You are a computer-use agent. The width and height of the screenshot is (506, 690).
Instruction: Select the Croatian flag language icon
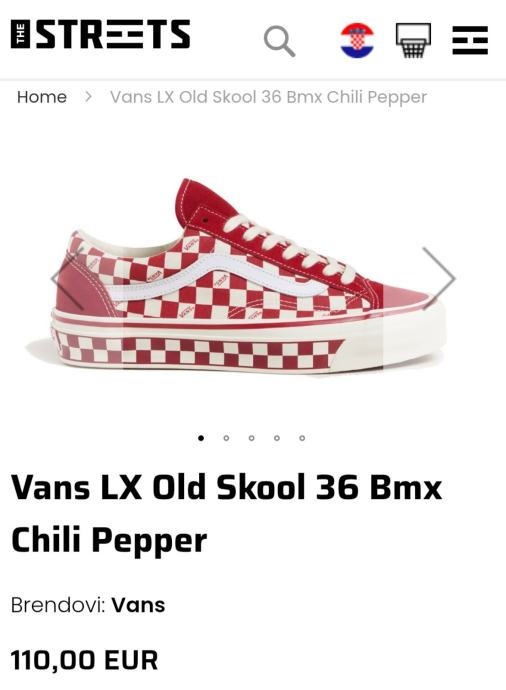[357, 40]
